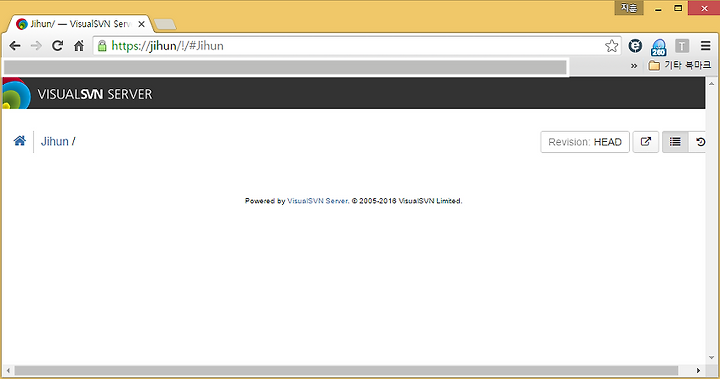Click the vertical scroll up arrow
Image resolution: width=720 pixels, height=379 pixels.
tap(712, 84)
